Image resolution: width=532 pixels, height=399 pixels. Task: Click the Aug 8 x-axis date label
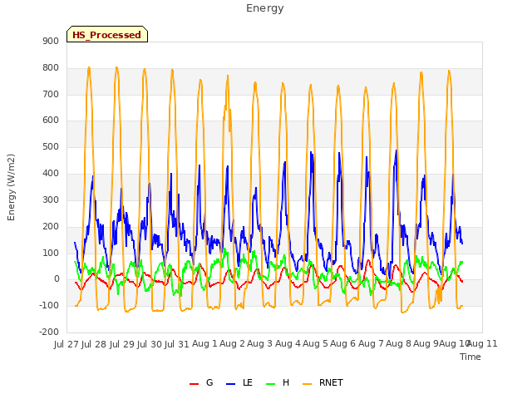pyautogui.click(x=398, y=344)
